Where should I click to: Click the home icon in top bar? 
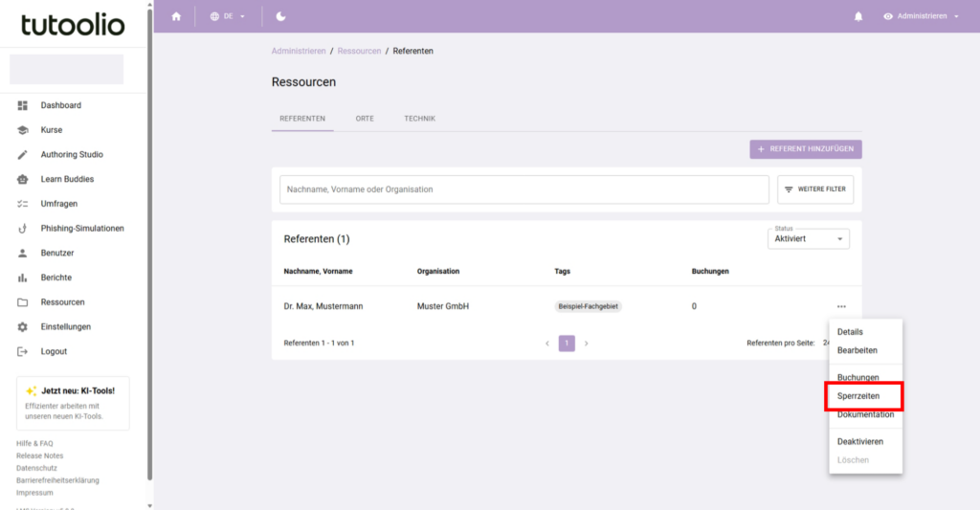(176, 16)
